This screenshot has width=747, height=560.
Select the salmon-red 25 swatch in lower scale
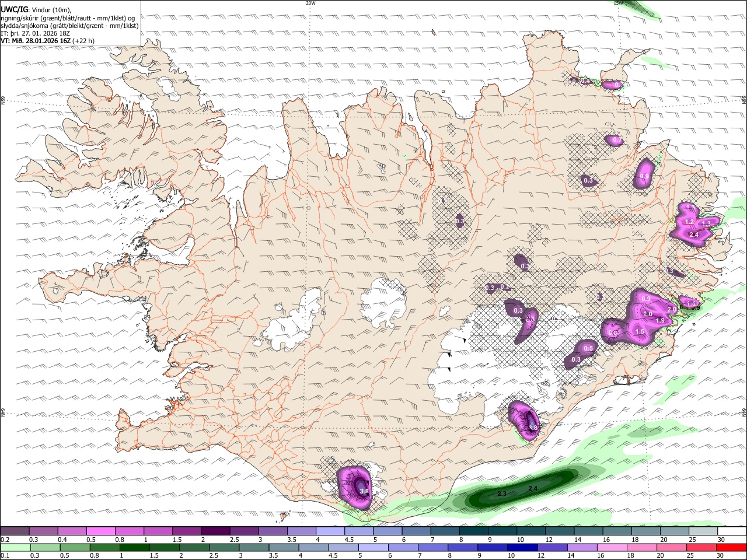(701, 548)
